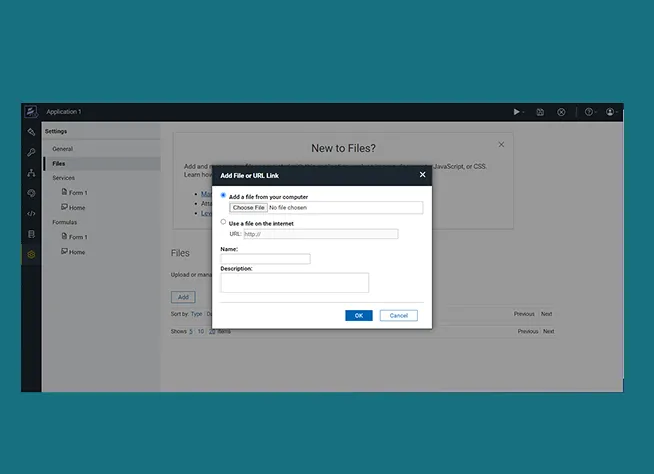
Task: Open the hierarchy diagram icon in sidebar
Action: point(31,173)
